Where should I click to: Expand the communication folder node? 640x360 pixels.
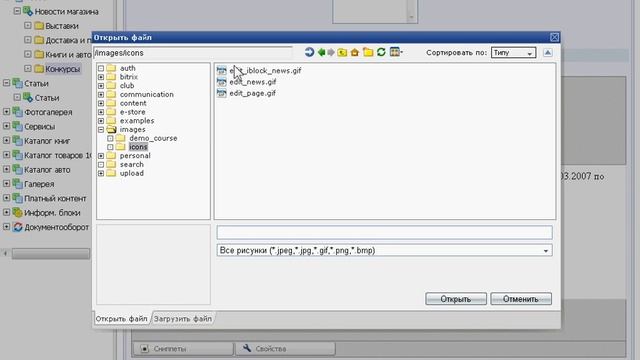coord(101,95)
